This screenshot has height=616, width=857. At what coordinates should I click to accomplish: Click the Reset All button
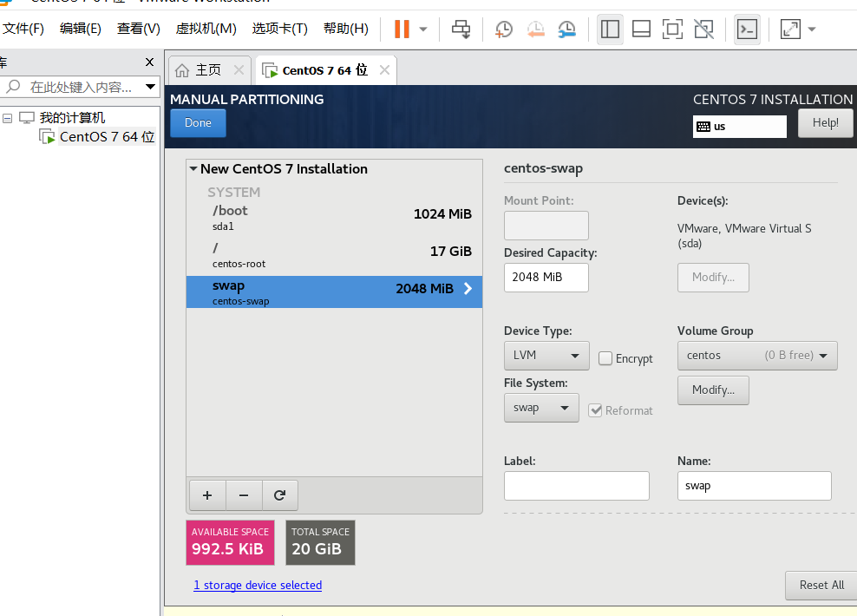point(821,586)
